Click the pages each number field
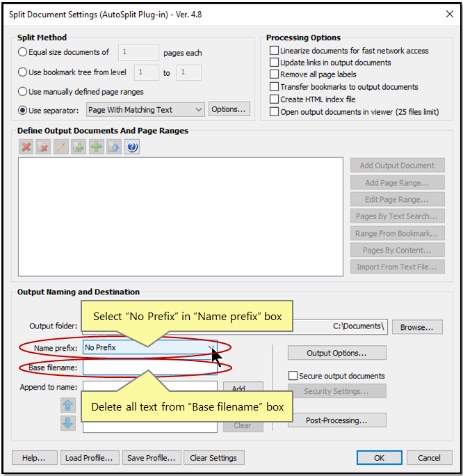This screenshot has width=463, height=476. click(138, 52)
